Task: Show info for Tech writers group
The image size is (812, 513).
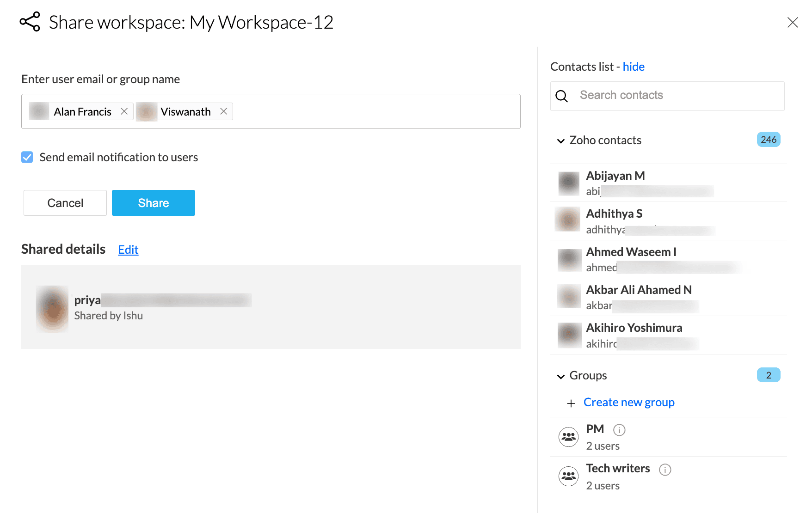Action: 665,470
